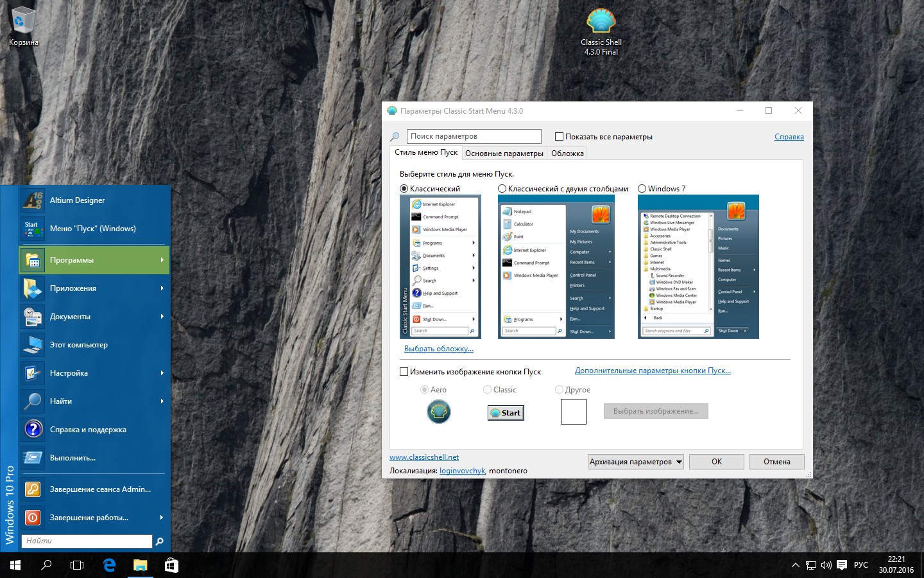
Task: Click the РУС language indicator
Action: pos(861,565)
